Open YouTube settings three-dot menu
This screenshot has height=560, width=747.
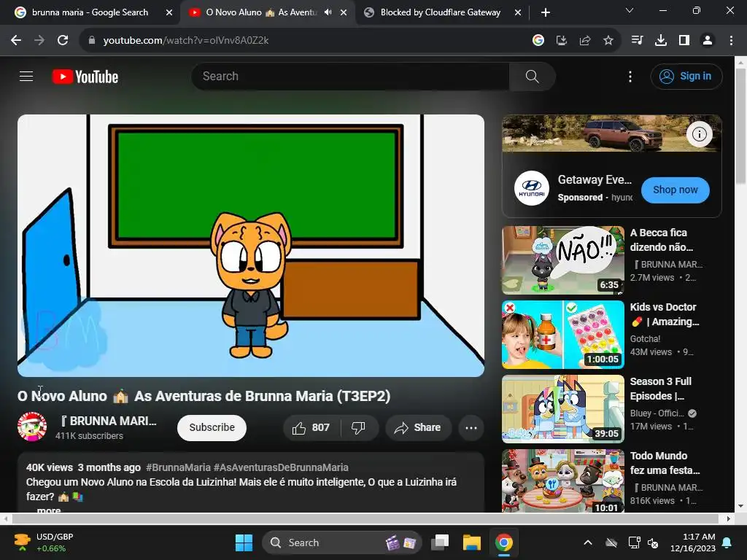pyautogui.click(x=630, y=77)
